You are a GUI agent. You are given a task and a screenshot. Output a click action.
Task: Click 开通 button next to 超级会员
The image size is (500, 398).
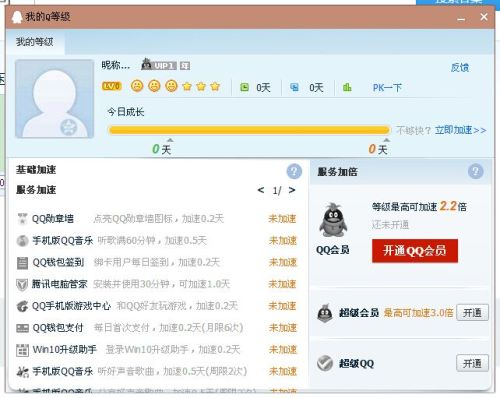[472, 313]
